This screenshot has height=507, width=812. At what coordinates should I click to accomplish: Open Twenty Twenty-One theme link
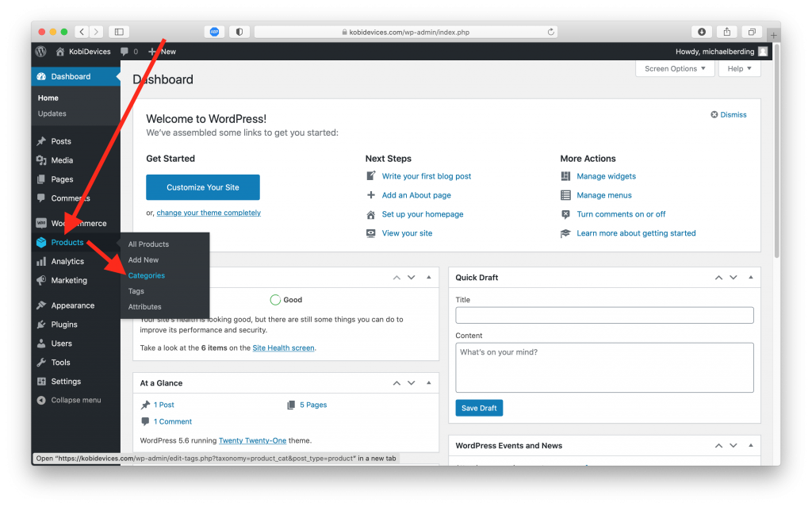pos(252,440)
